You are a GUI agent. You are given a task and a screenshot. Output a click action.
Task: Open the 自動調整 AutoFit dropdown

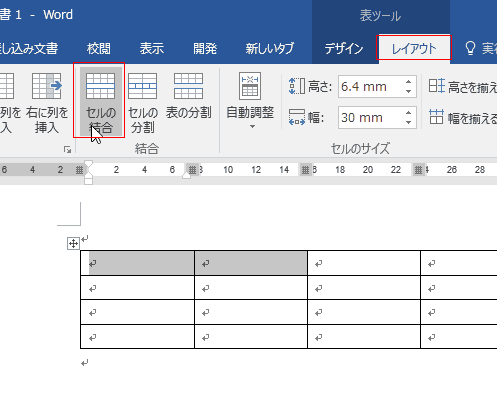250,101
